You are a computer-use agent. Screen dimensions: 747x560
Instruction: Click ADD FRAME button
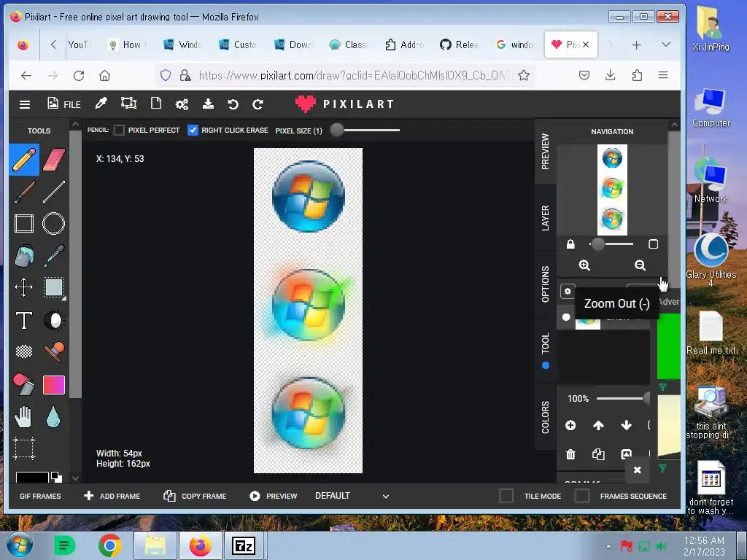click(x=112, y=496)
